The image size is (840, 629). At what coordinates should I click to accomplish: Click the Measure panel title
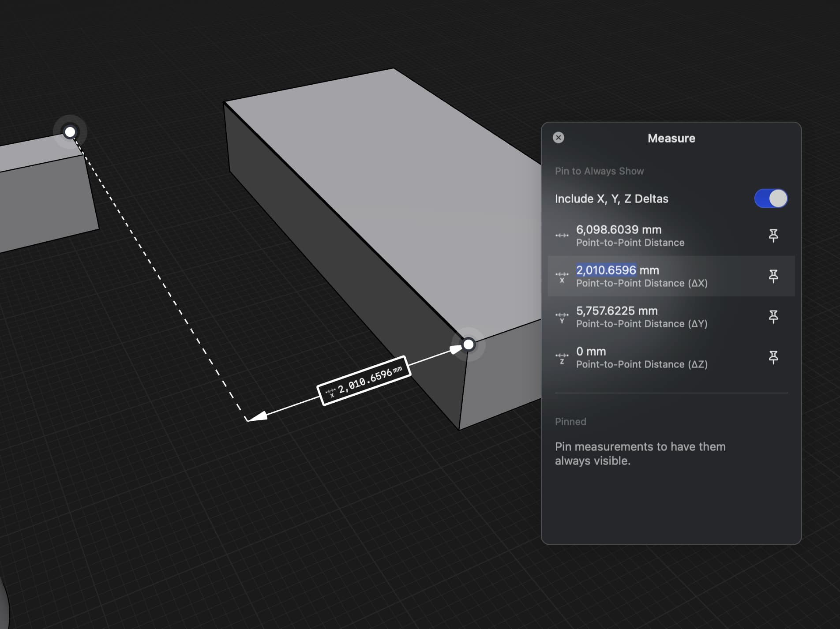click(671, 138)
